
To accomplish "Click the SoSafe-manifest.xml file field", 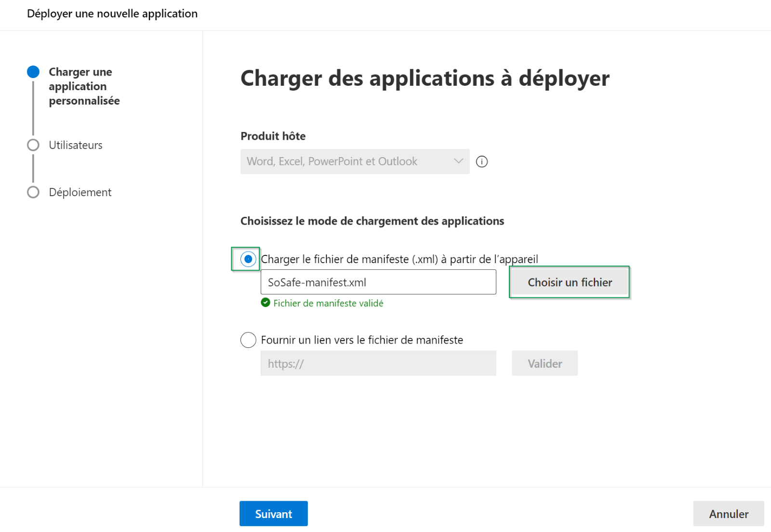I will pyautogui.click(x=378, y=282).
